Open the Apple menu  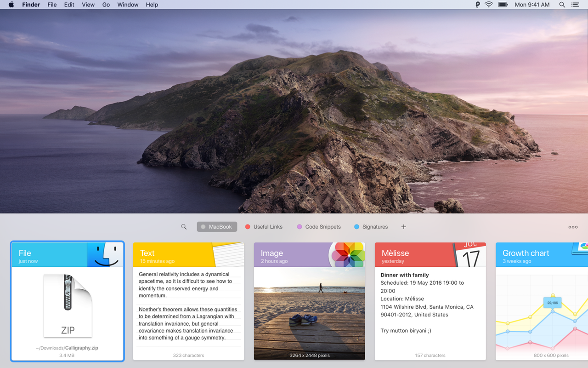(x=11, y=5)
